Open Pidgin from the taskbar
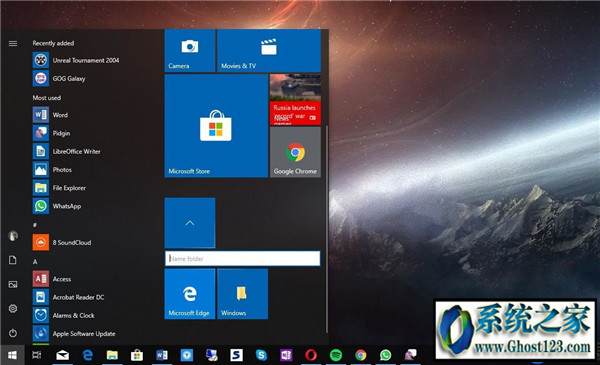 pos(410,355)
